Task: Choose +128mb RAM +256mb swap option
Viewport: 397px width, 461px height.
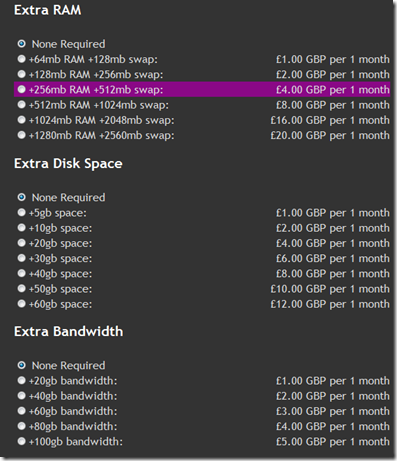Action: (x=22, y=74)
